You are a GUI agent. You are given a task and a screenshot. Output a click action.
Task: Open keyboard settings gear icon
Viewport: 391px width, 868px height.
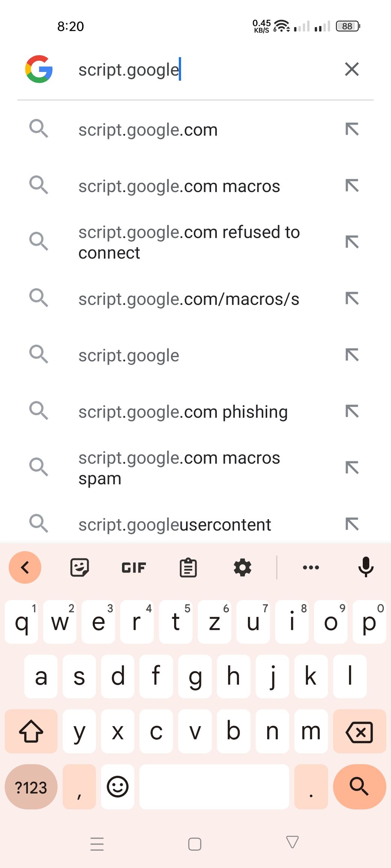click(x=242, y=567)
